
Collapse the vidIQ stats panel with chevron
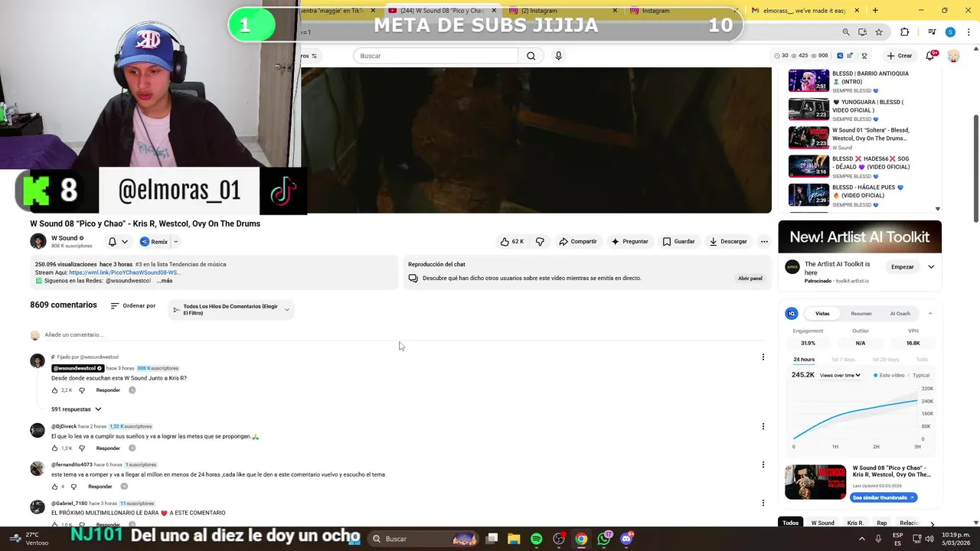point(930,313)
